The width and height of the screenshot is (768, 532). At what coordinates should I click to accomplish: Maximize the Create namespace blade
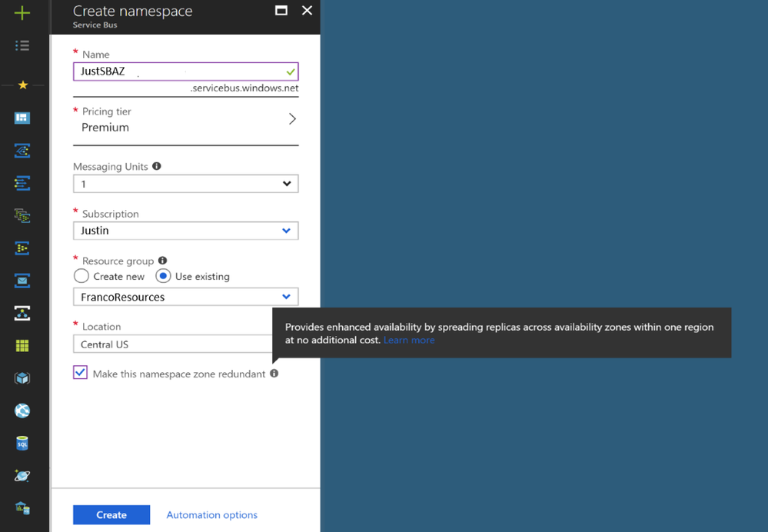click(281, 10)
